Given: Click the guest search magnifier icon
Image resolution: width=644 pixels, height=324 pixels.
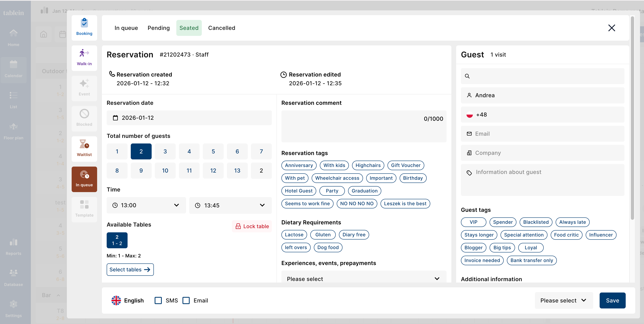Looking at the screenshot, I should coord(467,76).
